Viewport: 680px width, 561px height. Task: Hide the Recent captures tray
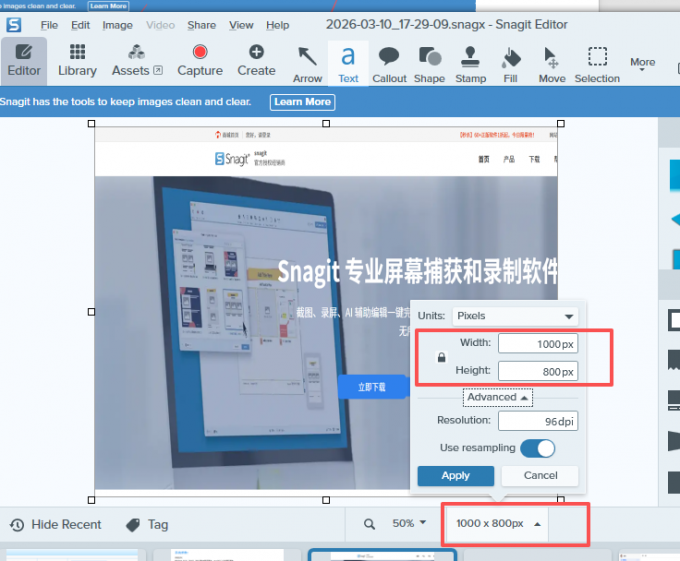pyautogui.click(x=56, y=524)
